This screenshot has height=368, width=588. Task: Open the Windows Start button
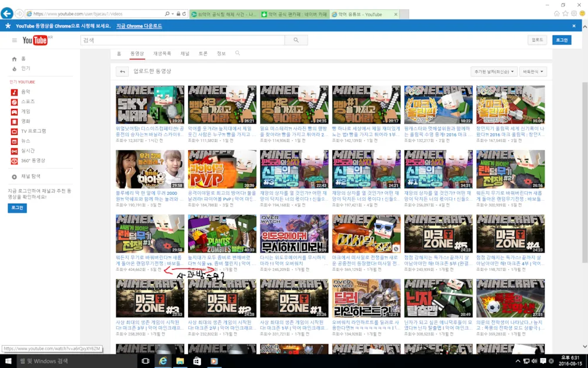tap(8, 361)
